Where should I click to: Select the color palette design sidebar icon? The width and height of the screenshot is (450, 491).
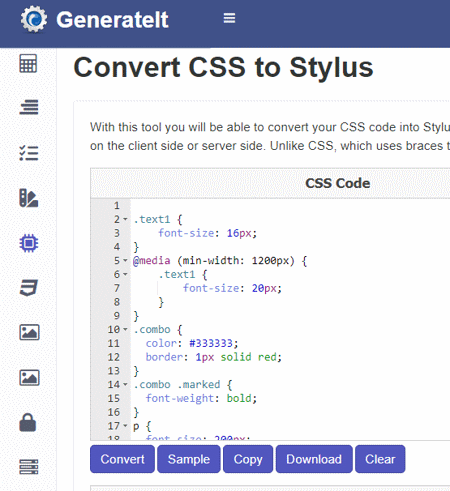click(29, 198)
